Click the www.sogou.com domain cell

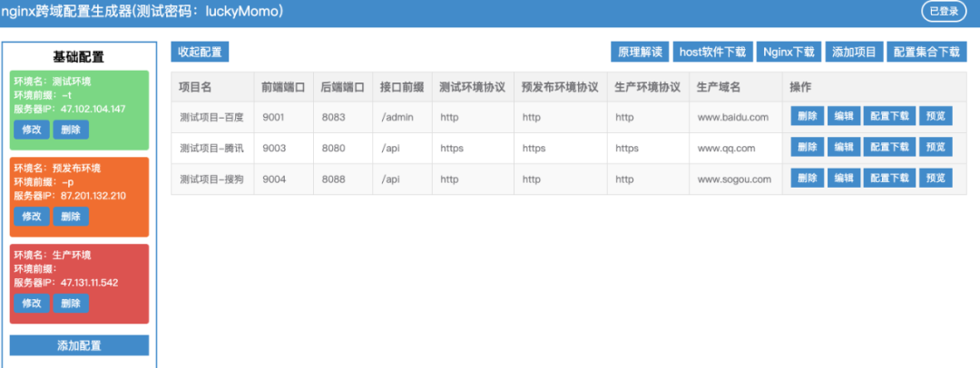pos(736,179)
